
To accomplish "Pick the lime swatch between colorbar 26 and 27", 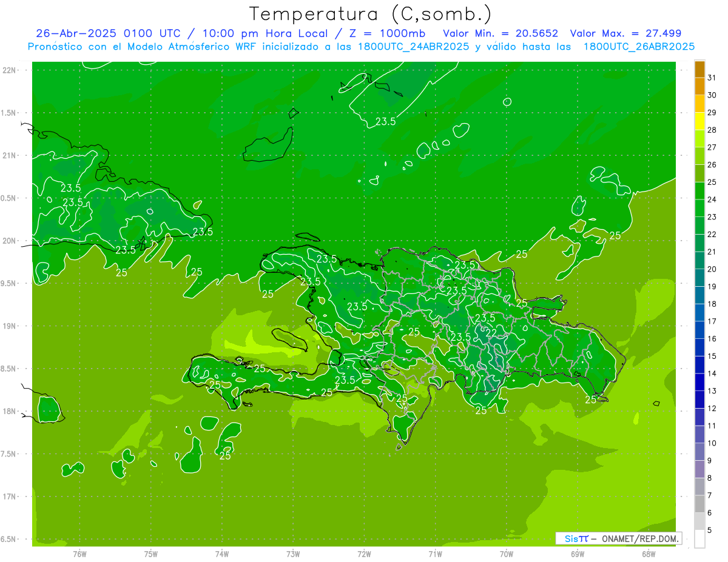I will coord(699,156).
